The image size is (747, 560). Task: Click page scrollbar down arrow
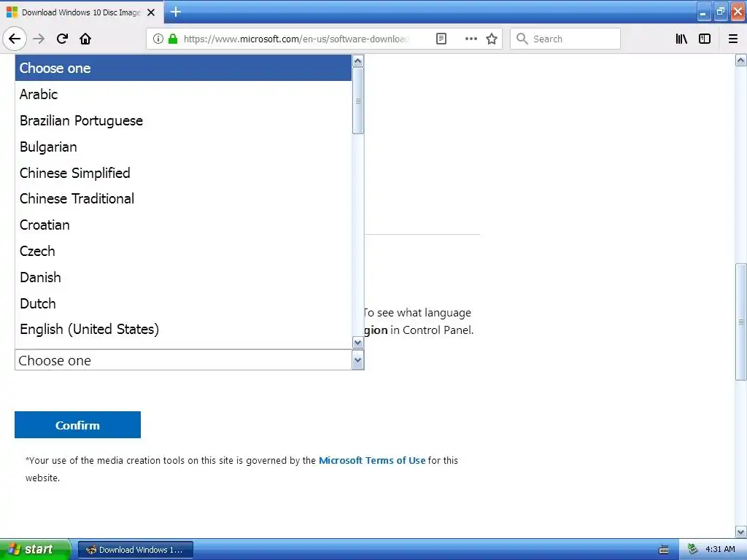[x=741, y=532]
